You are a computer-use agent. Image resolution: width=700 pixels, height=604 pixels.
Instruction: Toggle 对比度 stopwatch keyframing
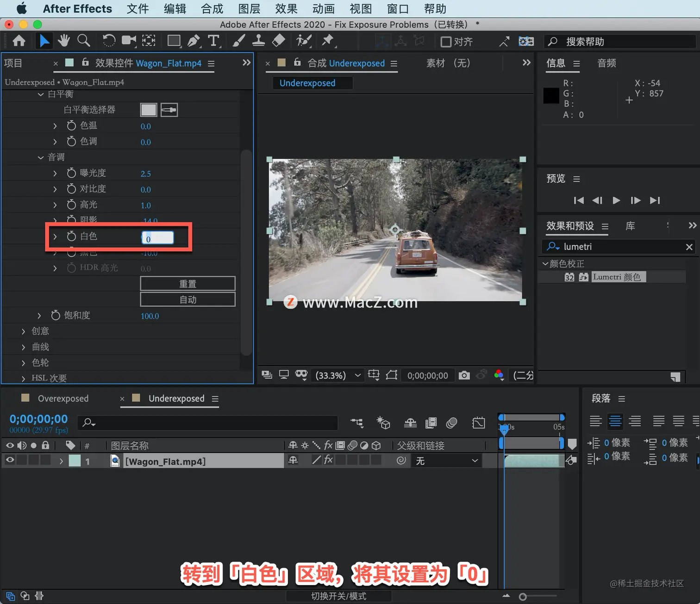(x=71, y=189)
